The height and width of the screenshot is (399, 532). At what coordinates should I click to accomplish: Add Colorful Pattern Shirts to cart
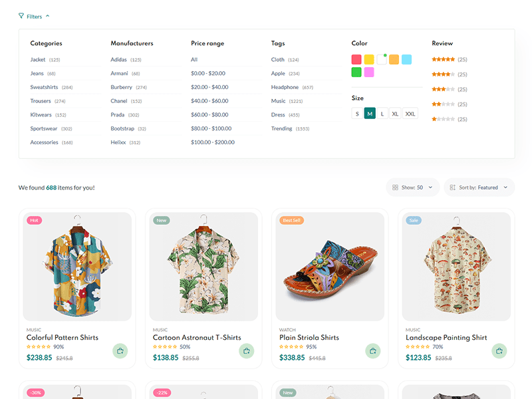[x=120, y=350]
